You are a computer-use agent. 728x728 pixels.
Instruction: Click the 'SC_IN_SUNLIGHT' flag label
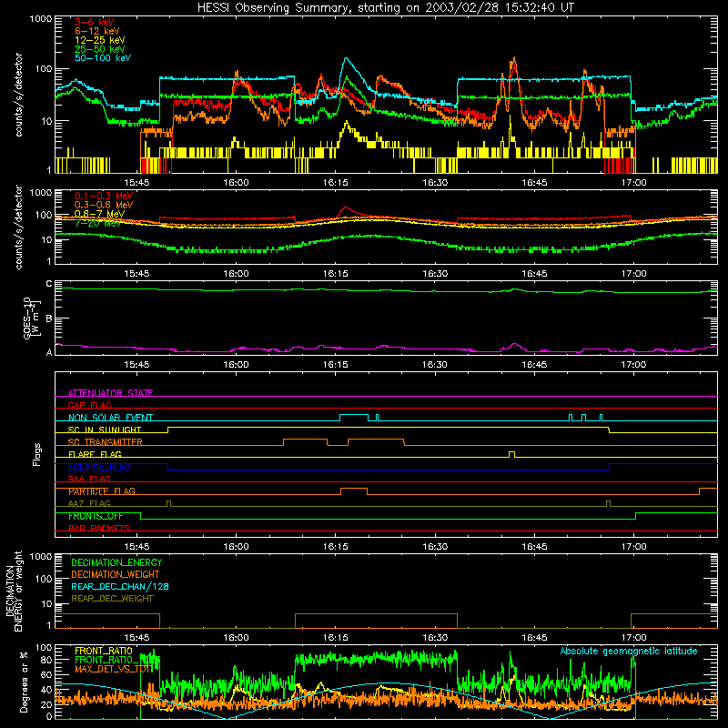104,430
